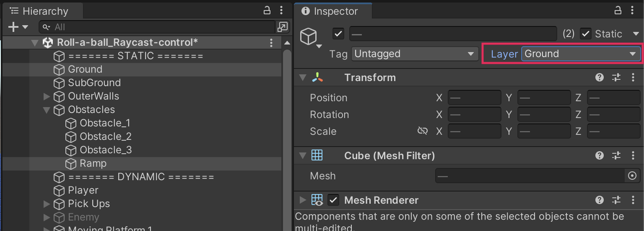
Task: Open Transform component preset settings icon
Action: pyautogui.click(x=616, y=77)
